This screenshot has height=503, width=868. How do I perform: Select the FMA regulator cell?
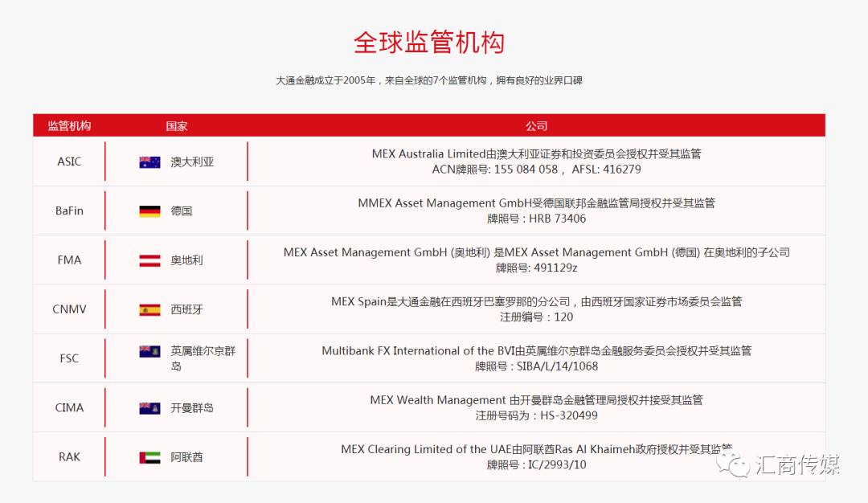[69, 260]
